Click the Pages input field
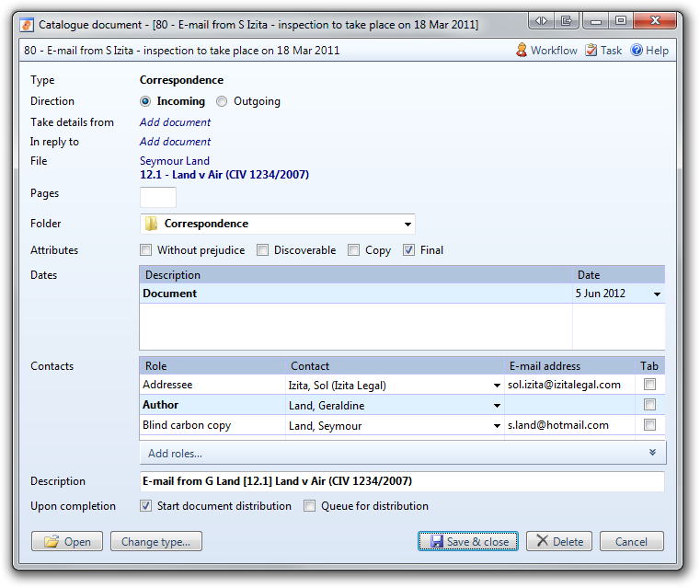This screenshot has width=700, height=588. [158, 197]
